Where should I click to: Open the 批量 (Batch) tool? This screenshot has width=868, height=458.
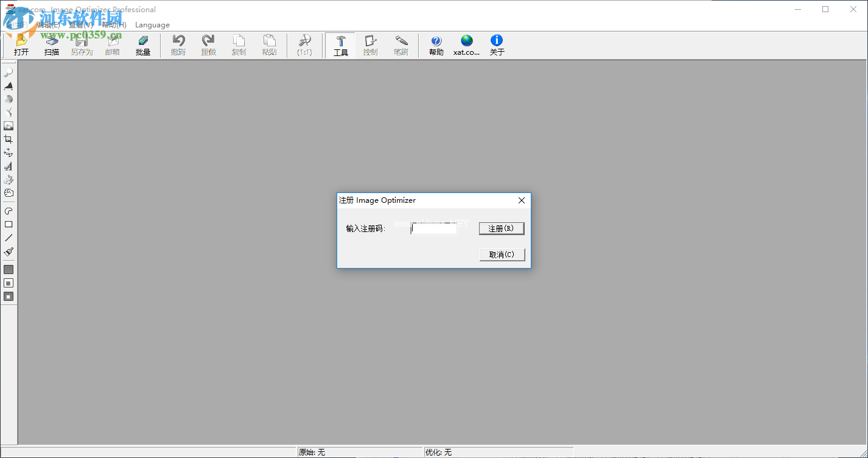(143, 45)
